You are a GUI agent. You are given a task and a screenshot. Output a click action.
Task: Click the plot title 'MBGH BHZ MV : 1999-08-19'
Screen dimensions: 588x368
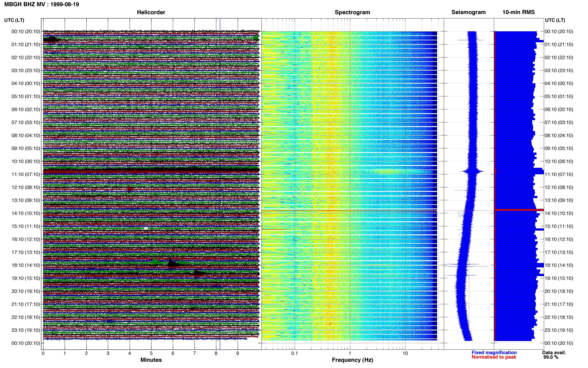(x=42, y=4)
